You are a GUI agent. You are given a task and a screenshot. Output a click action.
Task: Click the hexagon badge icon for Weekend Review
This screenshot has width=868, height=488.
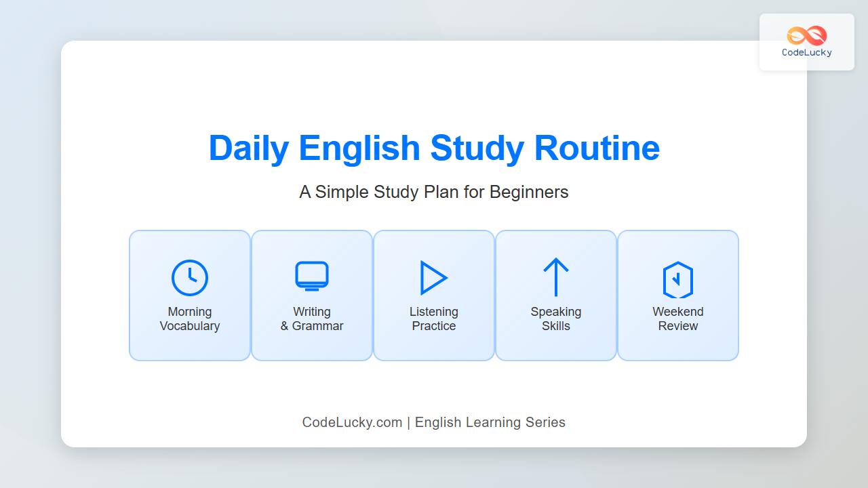click(678, 280)
